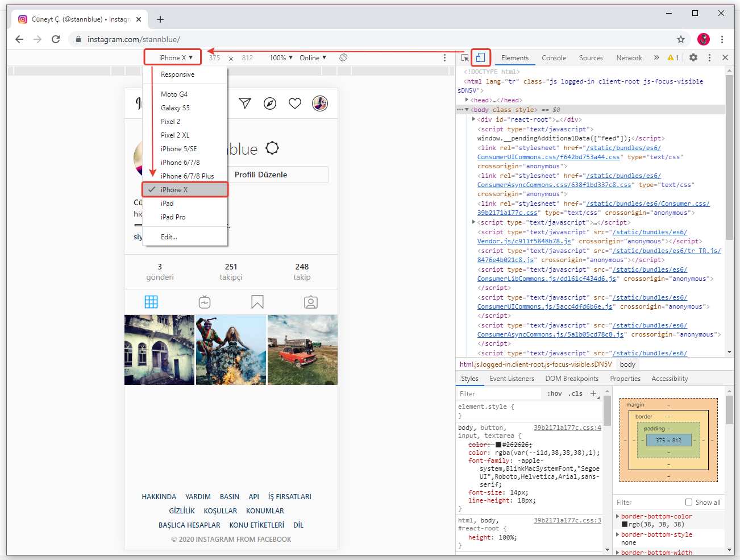
Task: Open the Online throttling dropdown
Action: pyautogui.click(x=313, y=57)
